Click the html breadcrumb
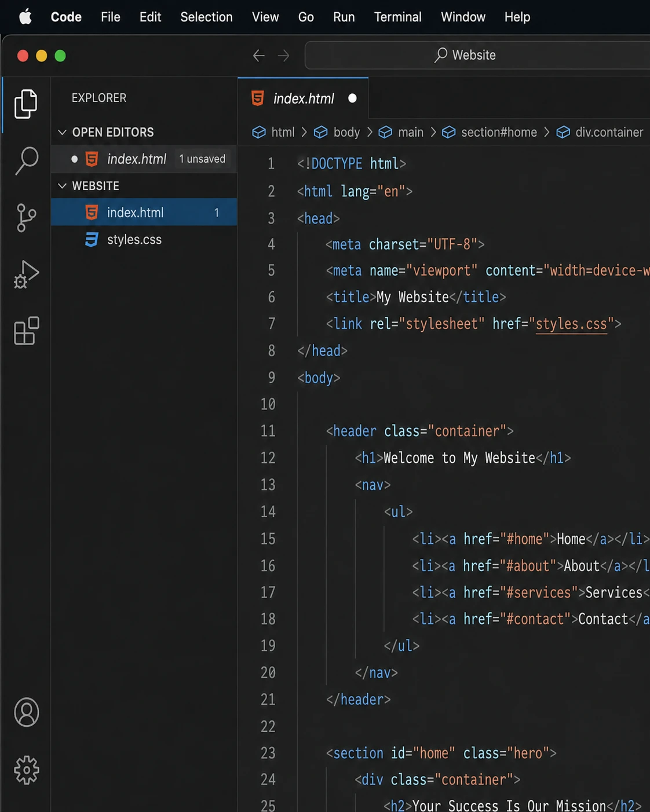The image size is (650, 812). coord(283,132)
